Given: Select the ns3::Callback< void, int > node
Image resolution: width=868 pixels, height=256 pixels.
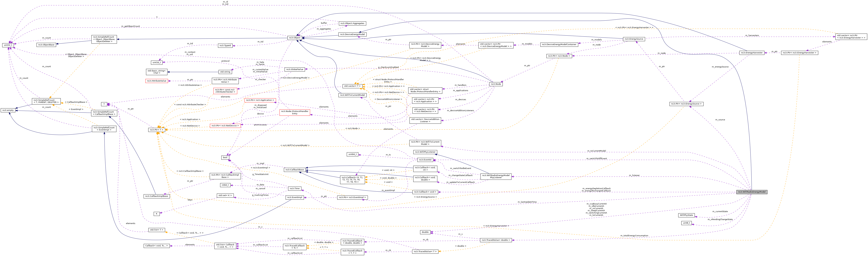Looking at the screenshot, I should point(425,169).
